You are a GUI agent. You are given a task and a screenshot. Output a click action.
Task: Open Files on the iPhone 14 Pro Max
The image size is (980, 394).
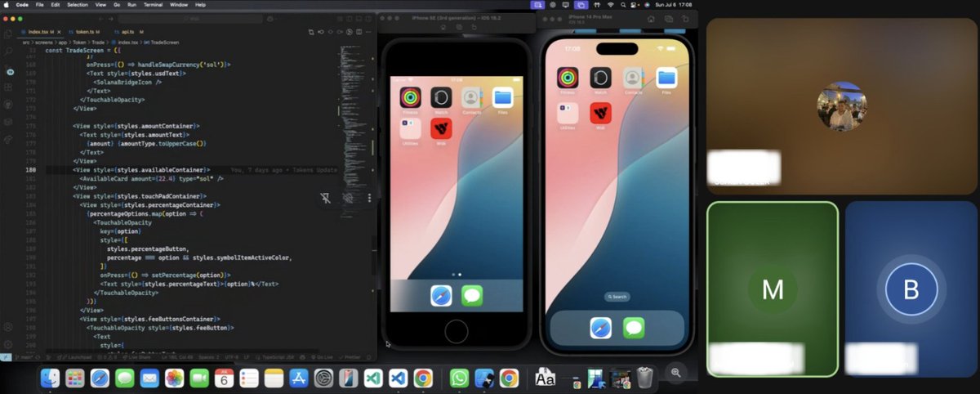[x=666, y=78]
